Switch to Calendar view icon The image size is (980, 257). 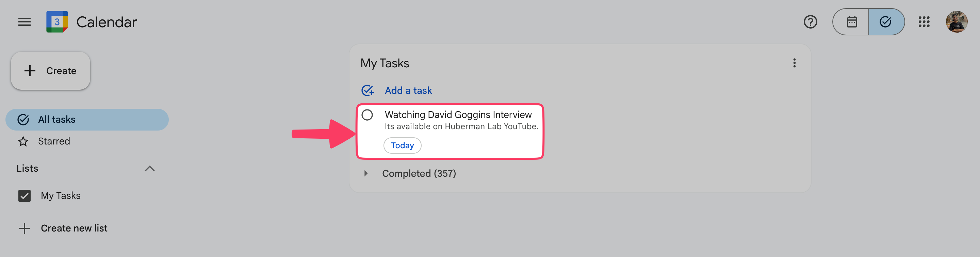[851, 22]
